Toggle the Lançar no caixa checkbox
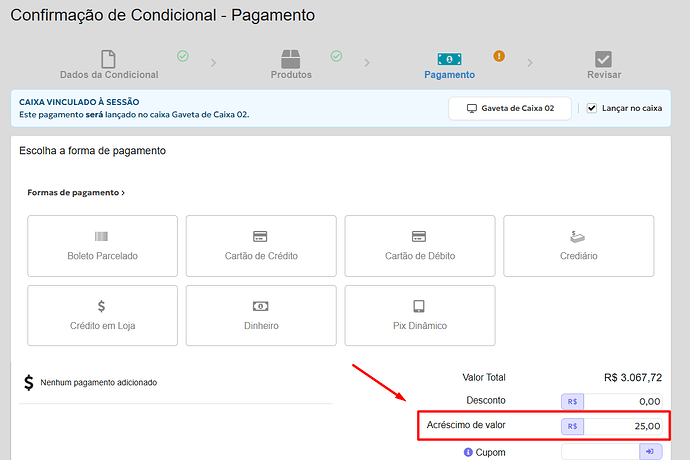The width and height of the screenshot is (690, 460). click(592, 108)
